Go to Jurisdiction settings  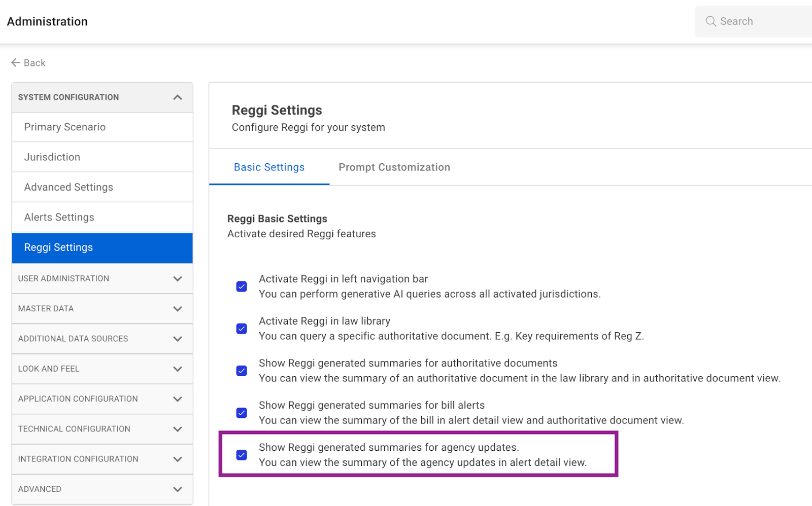click(x=52, y=157)
